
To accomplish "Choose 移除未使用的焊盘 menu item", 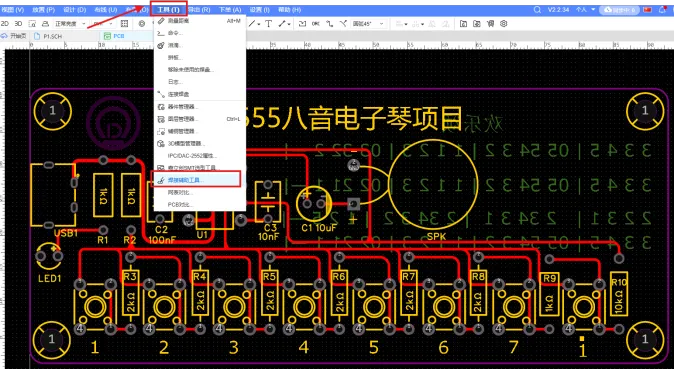I will point(199,69).
